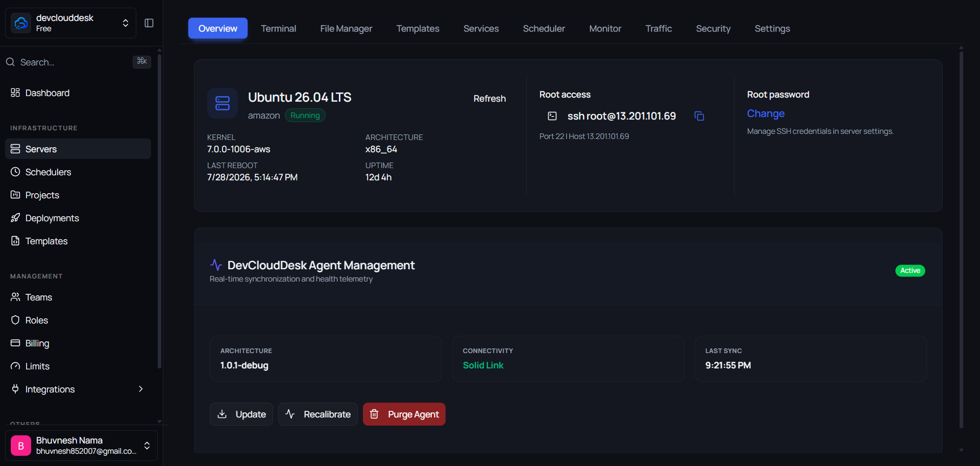The height and width of the screenshot is (466, 980).
Task: Open the devclouddesk workspace switcher
Action: click(x=70, y=23)
